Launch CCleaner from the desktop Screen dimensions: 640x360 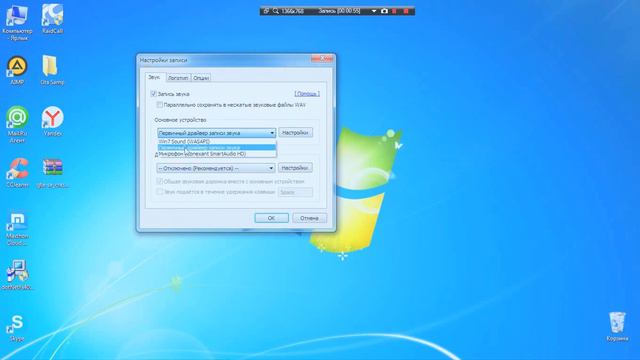click(x=17, y=173)
